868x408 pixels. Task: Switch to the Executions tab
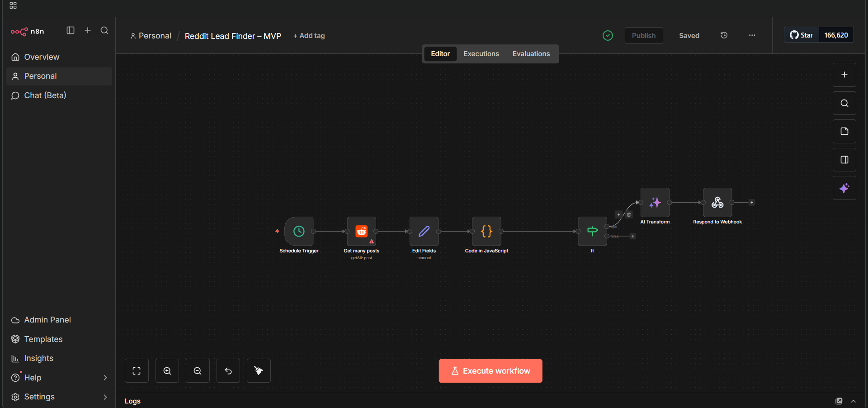(481, 54)
